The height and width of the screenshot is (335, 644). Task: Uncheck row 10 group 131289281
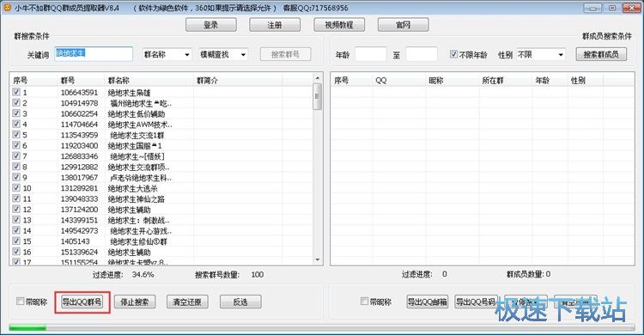pyautogui.click(x=16, y=188)
